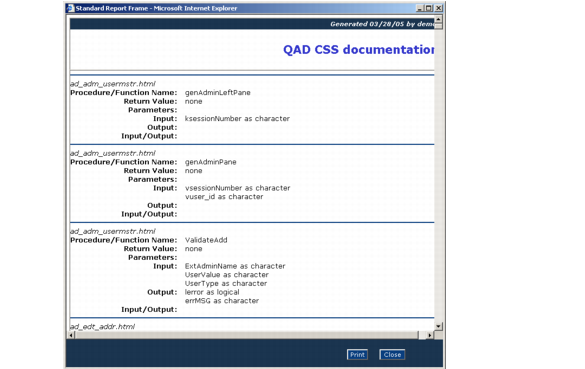Maximize the Standard Report Frame window
The image size is (585, 369).
(x=428, y=8)
